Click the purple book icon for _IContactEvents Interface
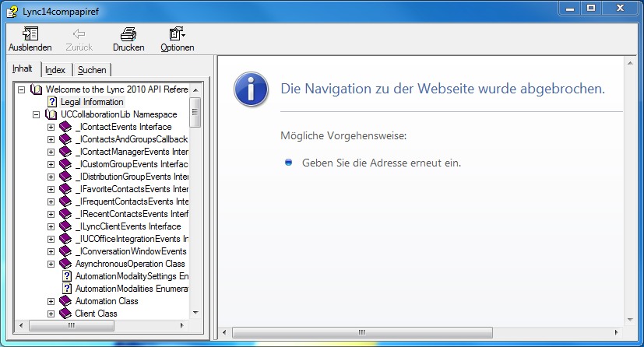Image resolution: width=644 pixels, height=347 pixels. coord(65,127)
